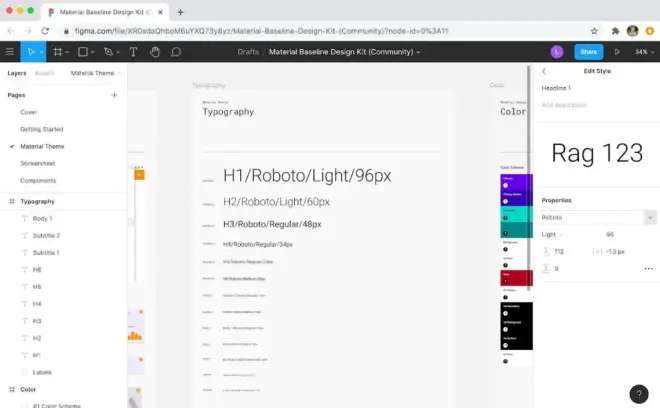The width and height of the screenshot is (660, 408).
Task: Edit the font size 96 field
Action: 610,235
